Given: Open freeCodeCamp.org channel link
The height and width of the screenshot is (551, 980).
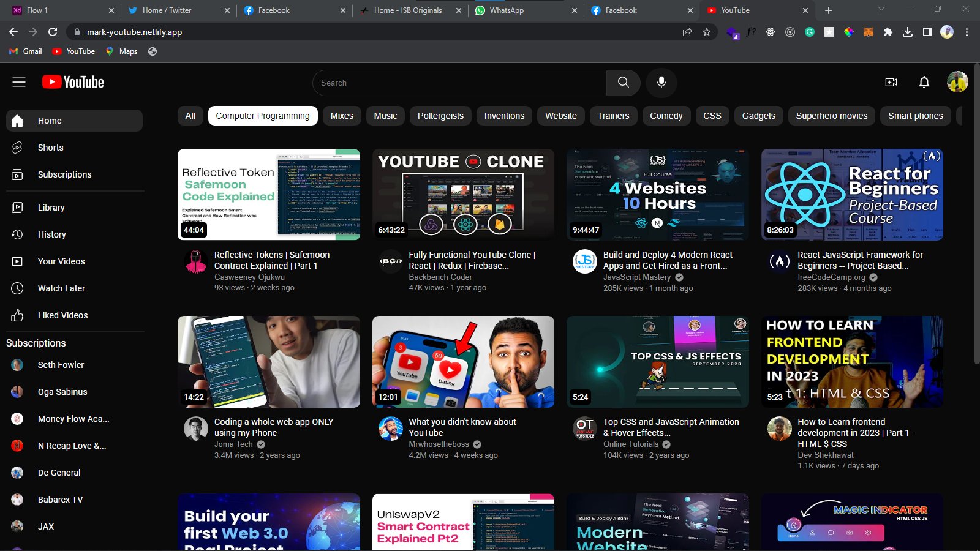Looking at the screenshot, I should point(831,277).
